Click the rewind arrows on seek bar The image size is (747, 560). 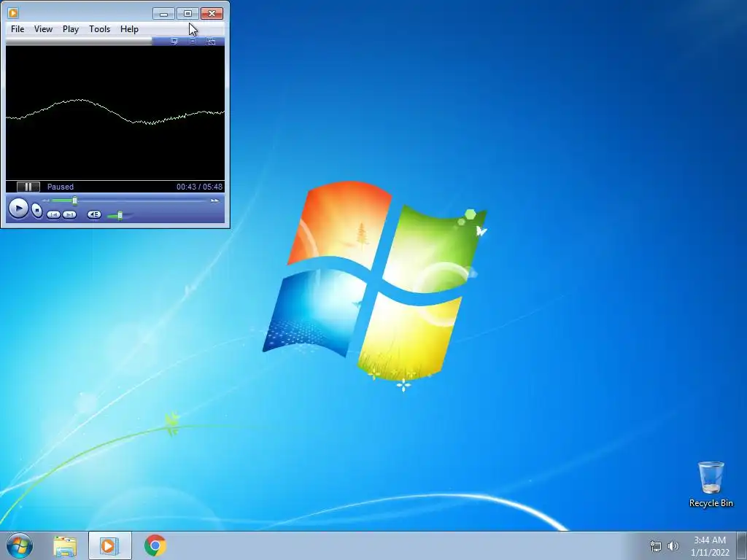[46, 201]
